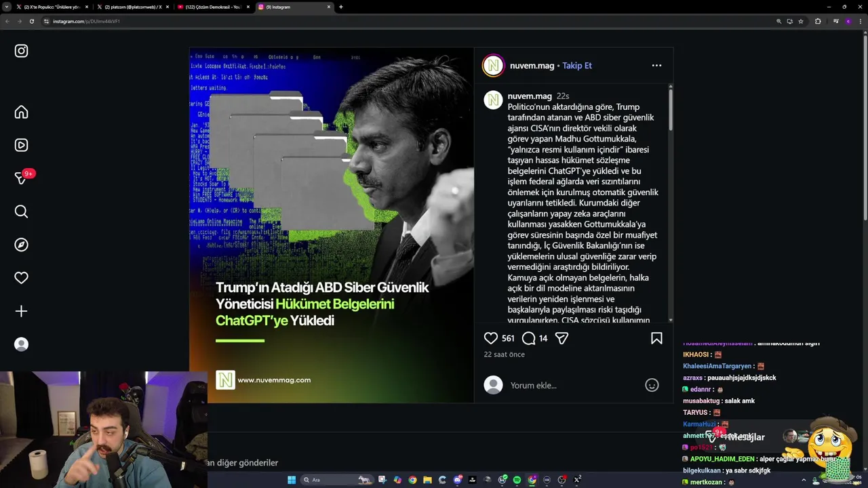Image resolution: width=868 pixels, height=488 pixels.
Task: Open Chrome three-dot menu
Action: pos(861,21)
